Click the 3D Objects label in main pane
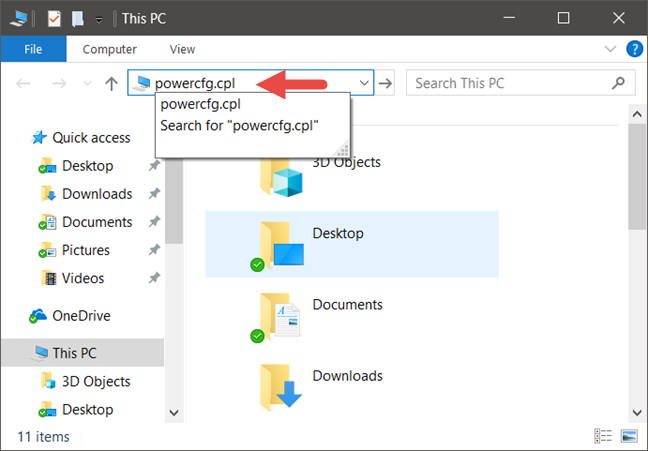Screen dimensions: 648x451 (x=346, y=162)
